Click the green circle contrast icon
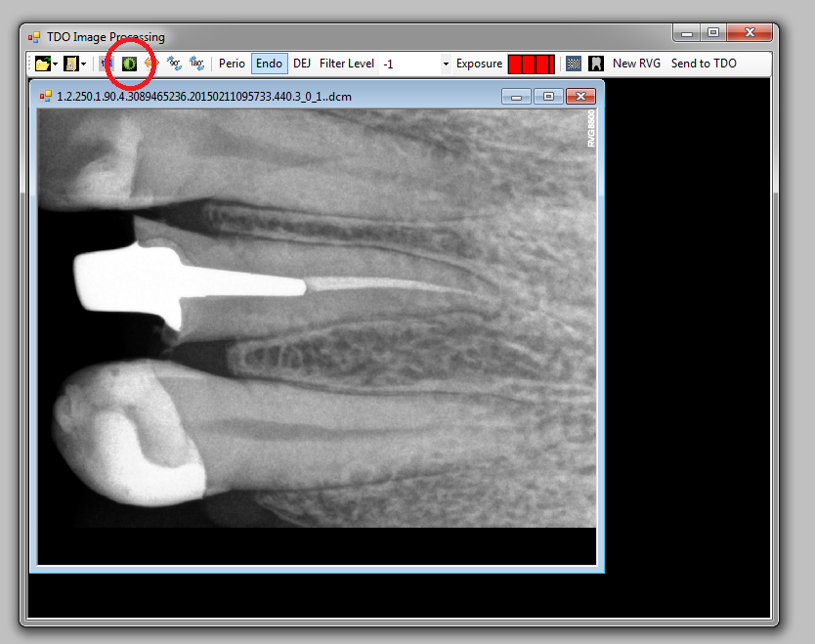Image resolution: width=815 pixels, height=644 pixels. (129, 64)
